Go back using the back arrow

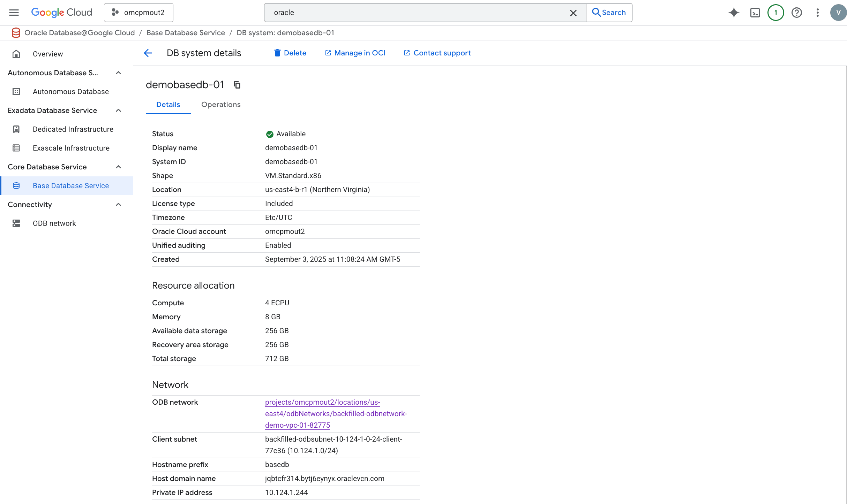[x=148, y=53]
